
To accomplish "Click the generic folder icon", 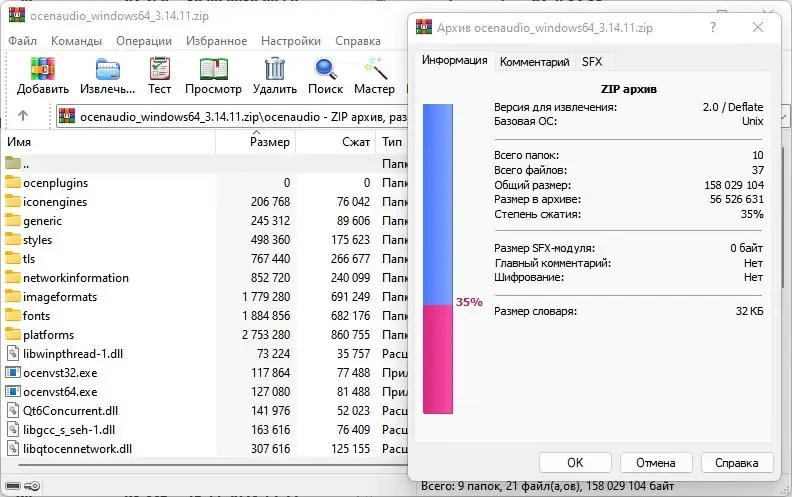I will tap(13, 221).
